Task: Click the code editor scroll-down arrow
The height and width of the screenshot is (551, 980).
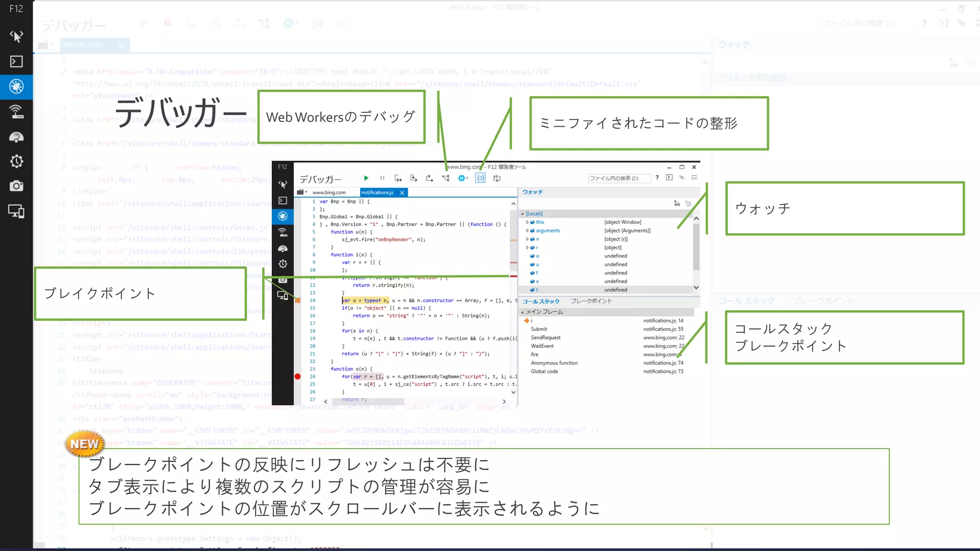Action: (x=513, y=392)
